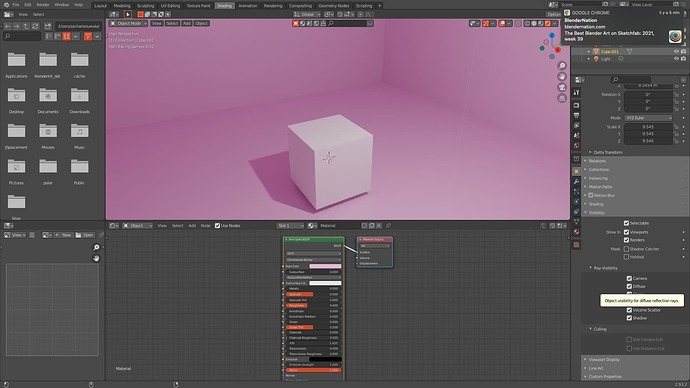Open the Object Data properties tab icon

[576, 222]
